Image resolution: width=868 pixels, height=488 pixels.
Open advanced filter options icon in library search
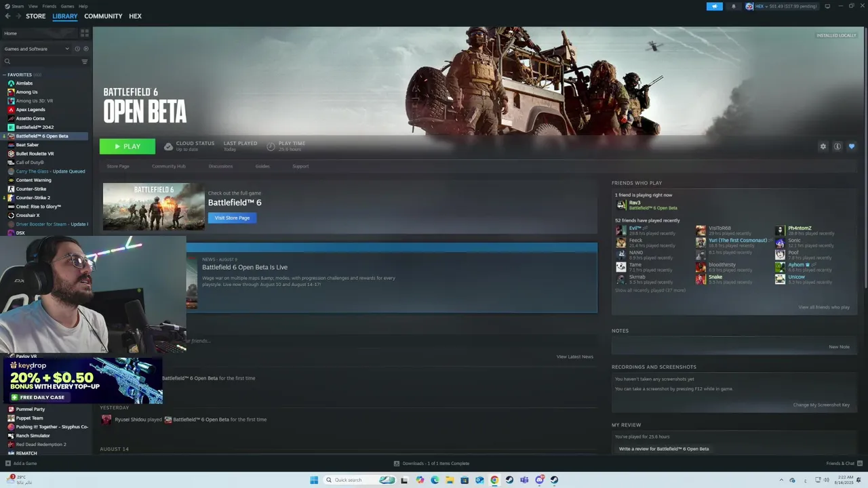tap(85, 62)
